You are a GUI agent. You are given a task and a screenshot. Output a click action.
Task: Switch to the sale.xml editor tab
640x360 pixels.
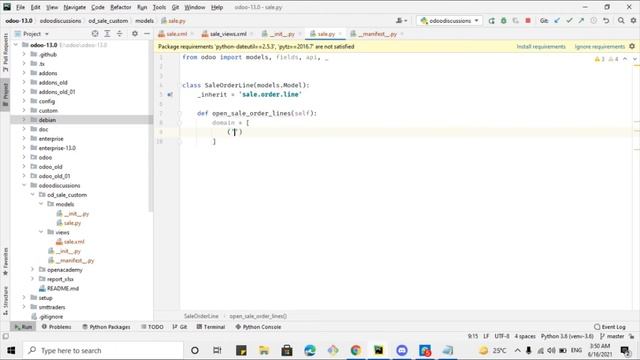click(x=176, y=34)
